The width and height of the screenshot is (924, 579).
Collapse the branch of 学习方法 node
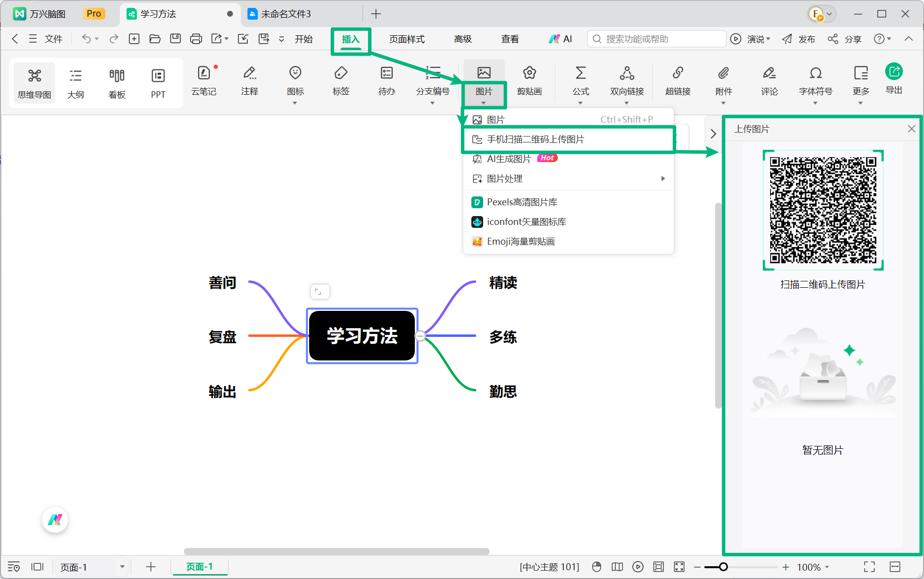[420, 336]
